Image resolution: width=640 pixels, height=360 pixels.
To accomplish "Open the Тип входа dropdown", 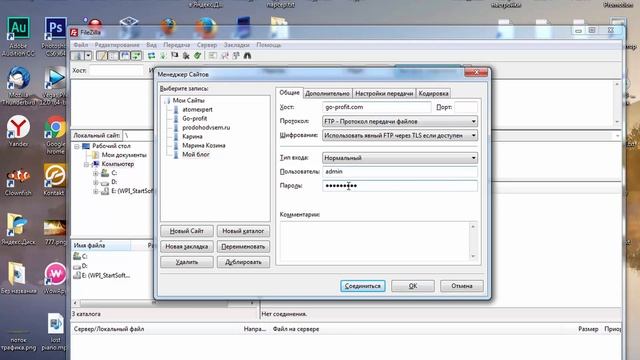I will (400, 158).
